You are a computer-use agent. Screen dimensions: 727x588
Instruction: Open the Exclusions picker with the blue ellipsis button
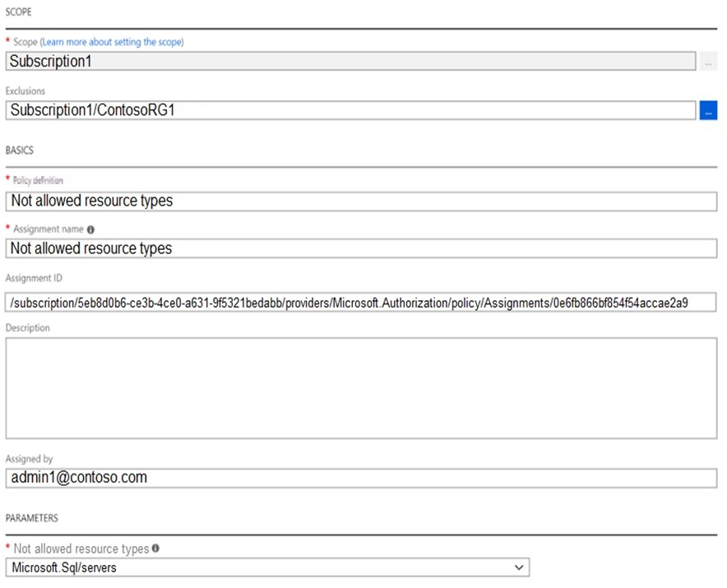pos(708,111)
